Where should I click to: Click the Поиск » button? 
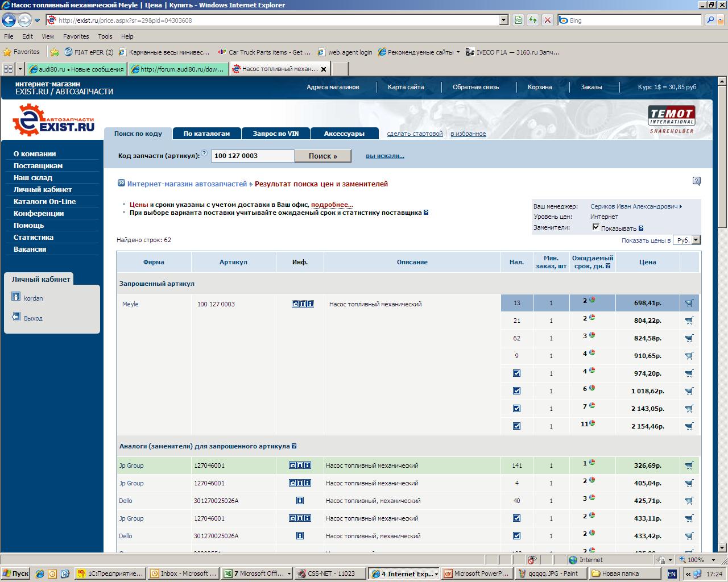point(322,156)
